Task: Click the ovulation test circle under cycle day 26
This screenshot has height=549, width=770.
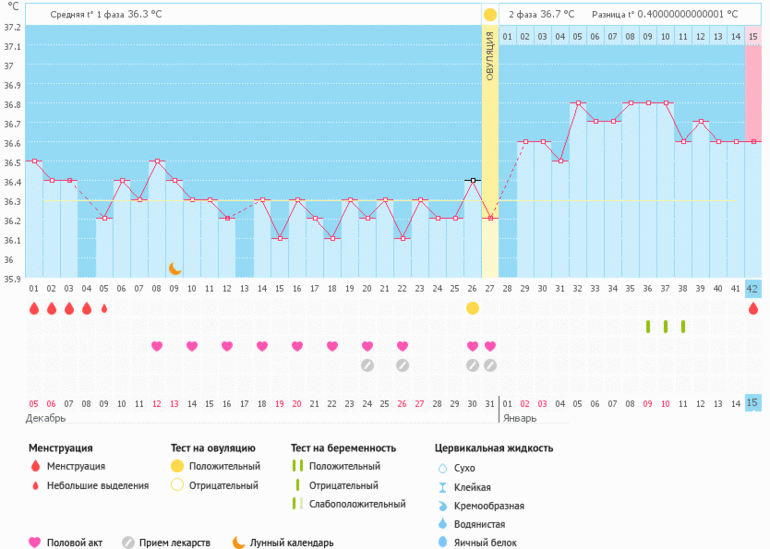Action: 472,309
